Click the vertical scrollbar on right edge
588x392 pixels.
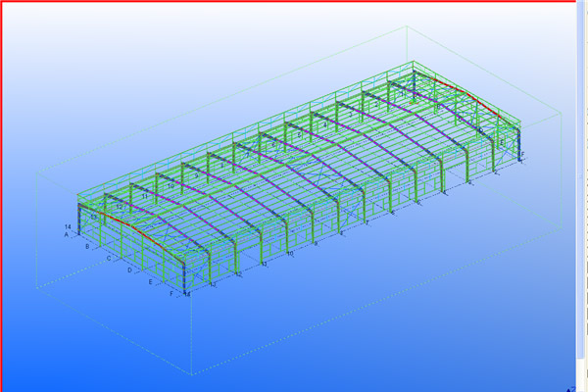583,196
